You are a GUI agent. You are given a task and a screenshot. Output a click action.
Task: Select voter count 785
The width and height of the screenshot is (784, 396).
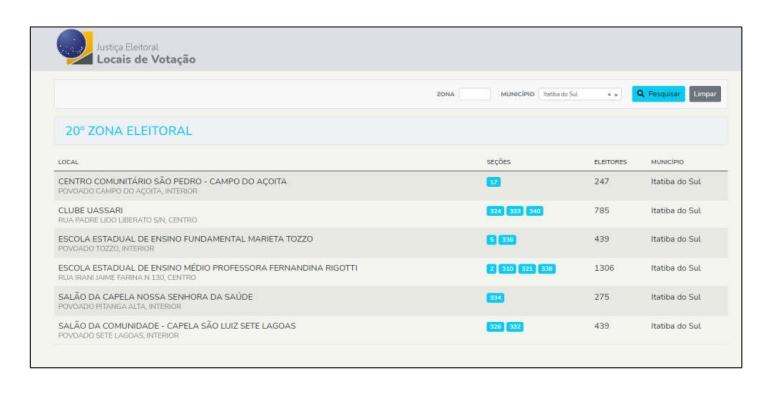(x=602, y=210)
